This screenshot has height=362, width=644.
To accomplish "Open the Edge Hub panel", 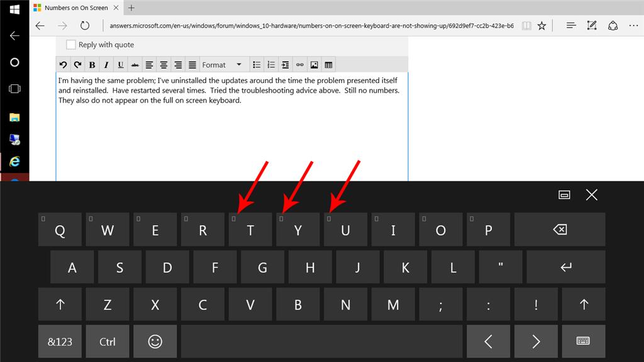I will 571,26.
